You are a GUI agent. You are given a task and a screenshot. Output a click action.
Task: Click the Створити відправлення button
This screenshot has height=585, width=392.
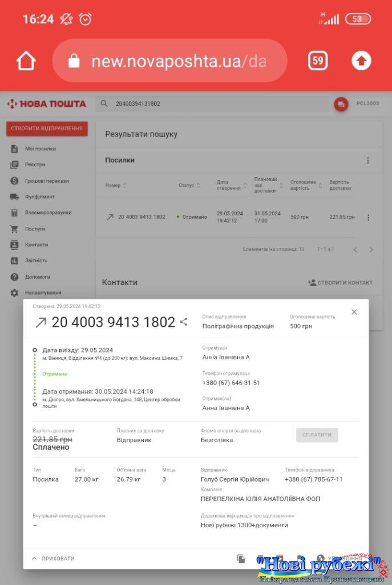click(47, 129)
